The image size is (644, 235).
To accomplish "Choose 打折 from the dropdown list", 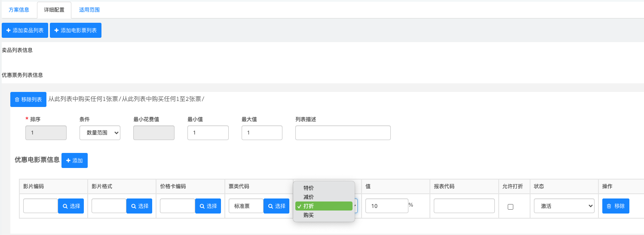I will click(324, 206).
